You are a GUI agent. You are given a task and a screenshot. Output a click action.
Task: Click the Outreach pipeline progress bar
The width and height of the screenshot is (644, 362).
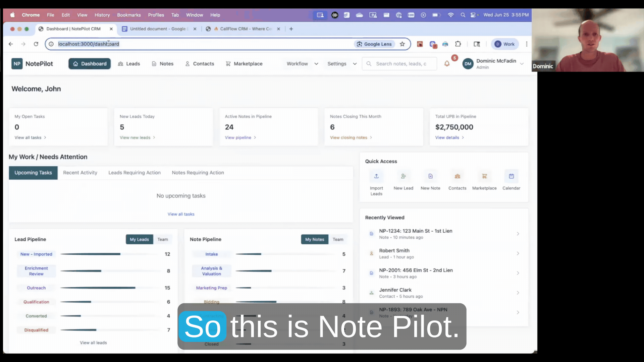[98, 288]
